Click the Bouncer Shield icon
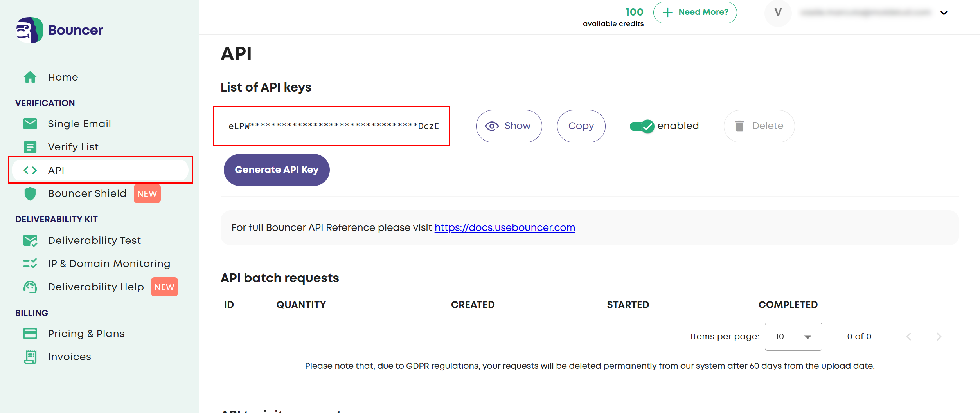980x413 pixels. pos(30,193)
